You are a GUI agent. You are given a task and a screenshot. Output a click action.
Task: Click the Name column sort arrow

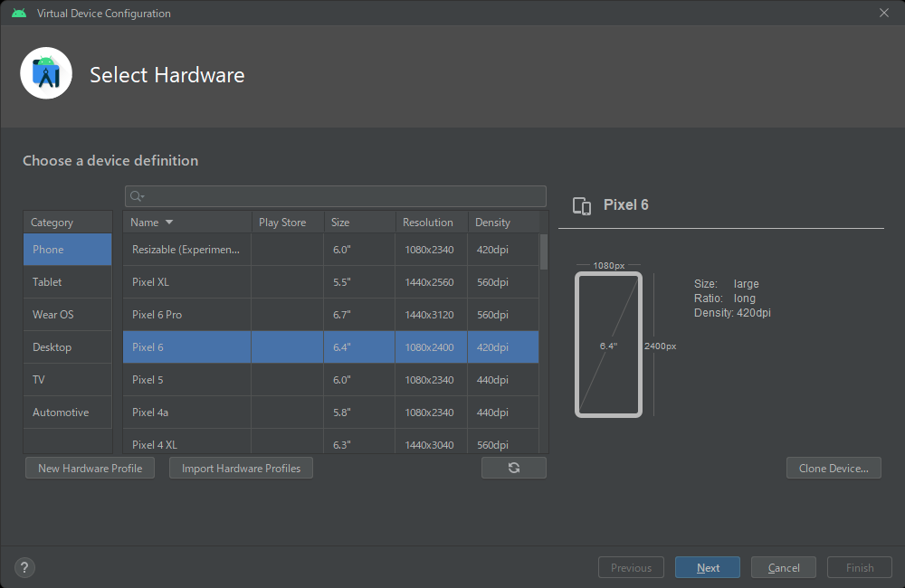[x=169, y=223]
